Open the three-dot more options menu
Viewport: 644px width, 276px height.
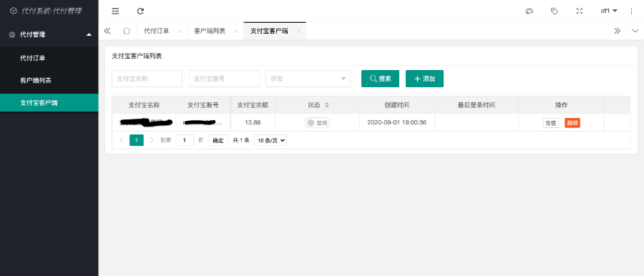pos(632,11)
